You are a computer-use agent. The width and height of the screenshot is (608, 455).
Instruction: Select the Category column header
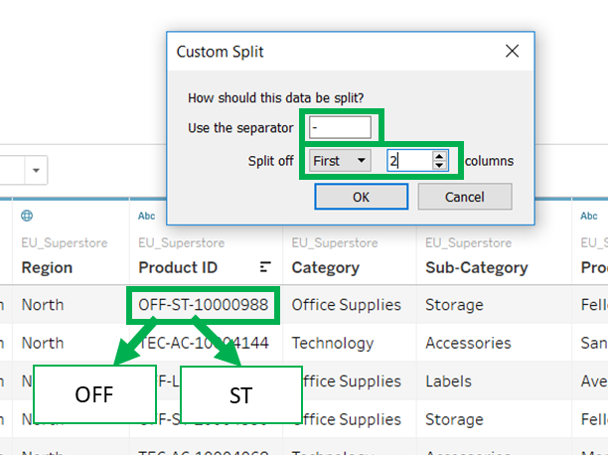[x=325, y=268]
